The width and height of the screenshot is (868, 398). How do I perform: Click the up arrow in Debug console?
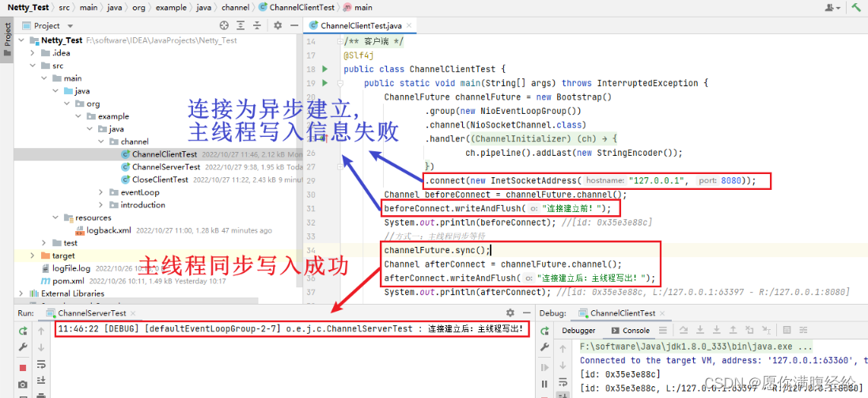coord(563,349)
